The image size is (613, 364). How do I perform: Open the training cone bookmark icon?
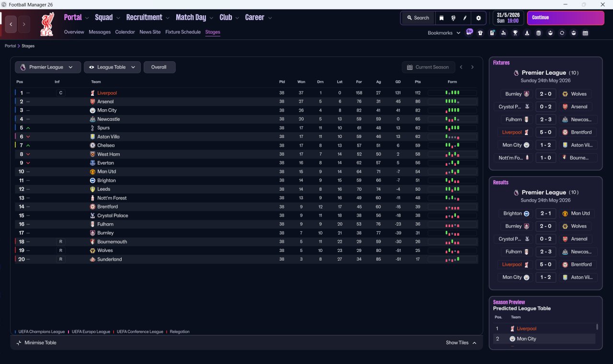pyautogui.click(x=527, y=33)
